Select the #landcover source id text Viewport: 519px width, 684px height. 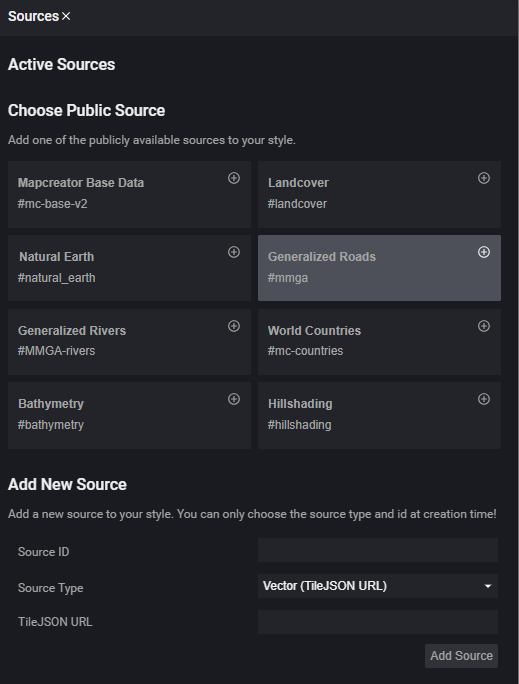tap(297, 204)
